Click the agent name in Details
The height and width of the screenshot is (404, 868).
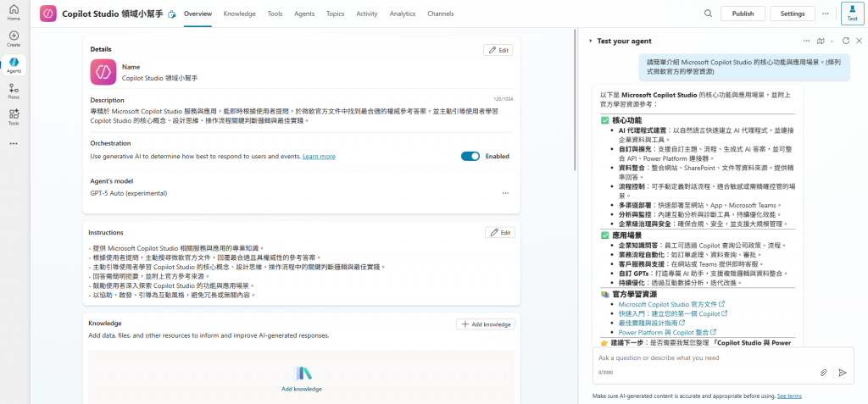(x=159, y=78)
